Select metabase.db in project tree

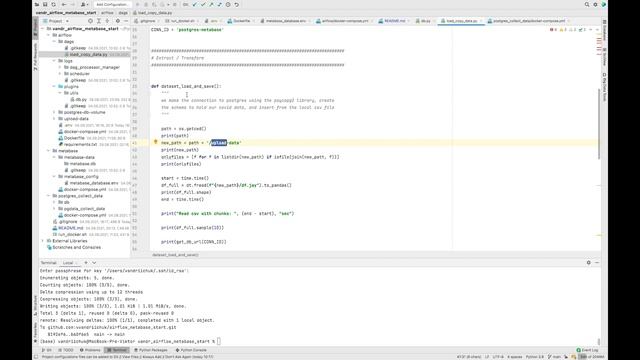click(82, 164)
